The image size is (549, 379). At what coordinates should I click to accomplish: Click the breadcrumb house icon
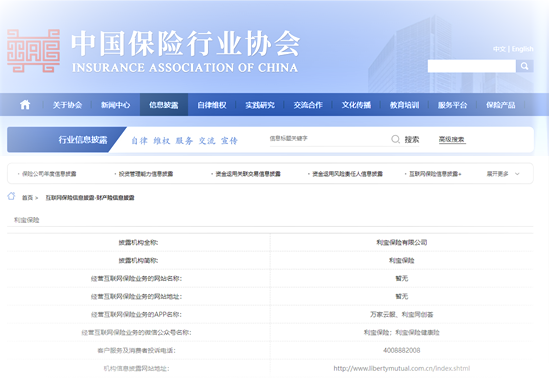[x=11, y=196]
